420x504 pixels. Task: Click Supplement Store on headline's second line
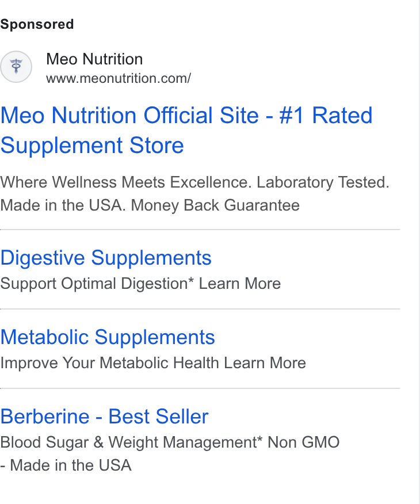[92, 146]
